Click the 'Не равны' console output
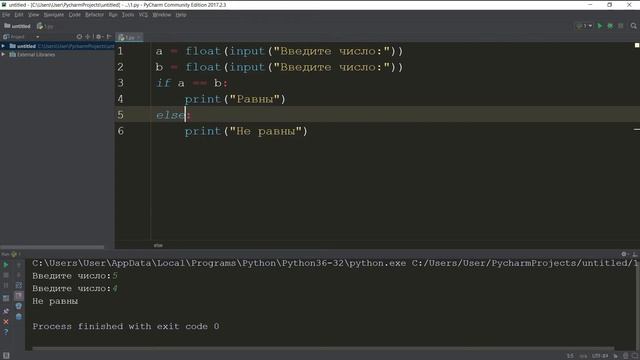Screen dimensions: 640x360 point(55,301)
